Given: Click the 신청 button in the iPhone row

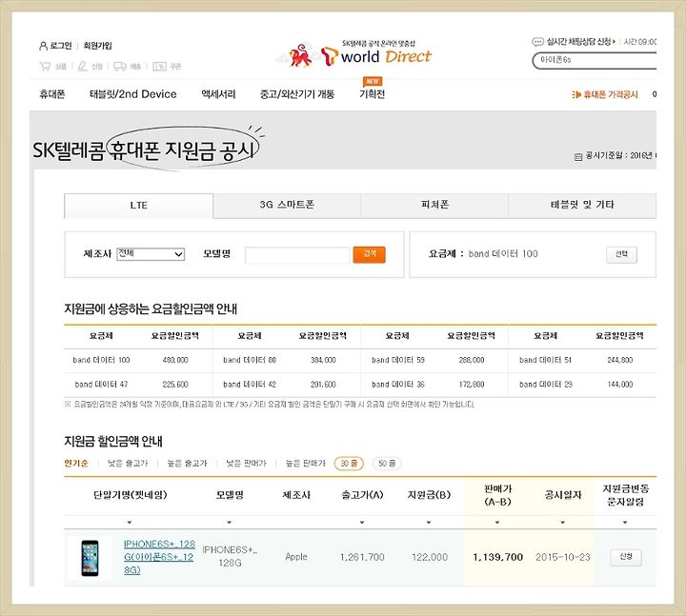Looking at the screenshot, I should 626,557.
